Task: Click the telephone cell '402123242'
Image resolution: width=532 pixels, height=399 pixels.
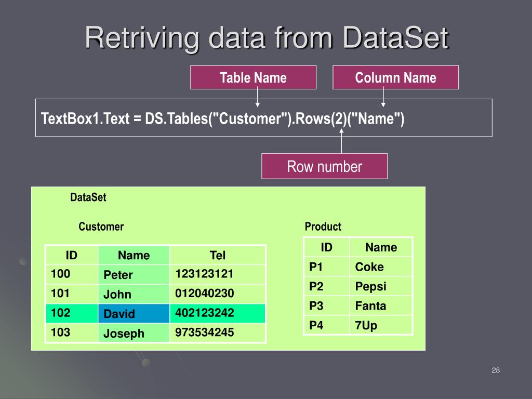Action: (218, 313)
